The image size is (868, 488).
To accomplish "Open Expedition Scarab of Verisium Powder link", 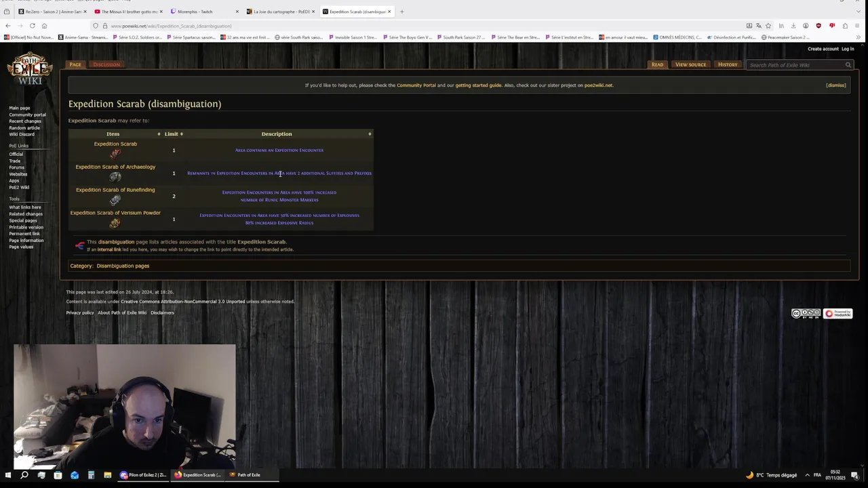I will 115,213.
